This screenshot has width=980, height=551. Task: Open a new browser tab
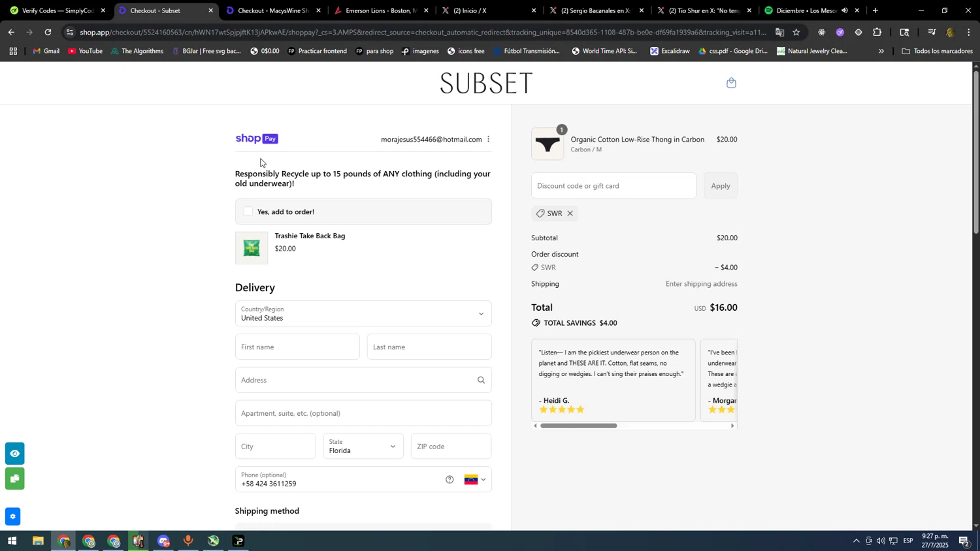click(x=875, y=10)
